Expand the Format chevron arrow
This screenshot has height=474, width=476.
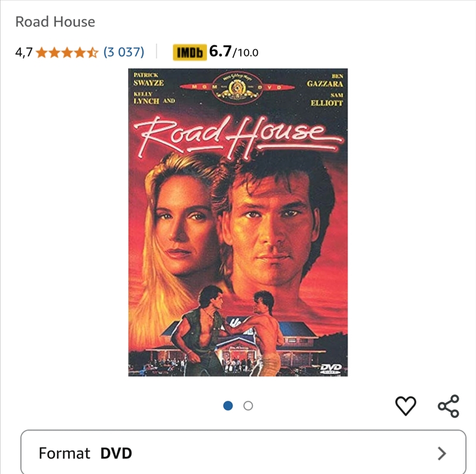(x=442, y=453)
